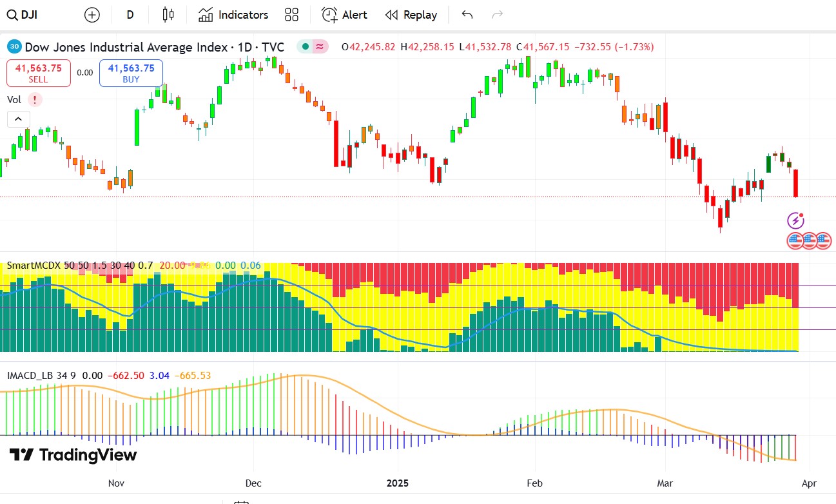
Task: Redo the chart action
Action: tap(497, 15)
